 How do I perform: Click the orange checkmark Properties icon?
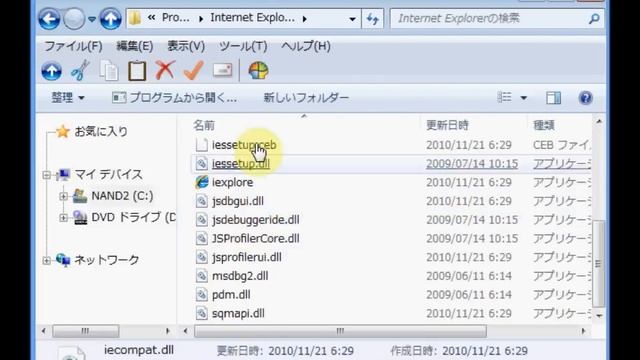193,70
